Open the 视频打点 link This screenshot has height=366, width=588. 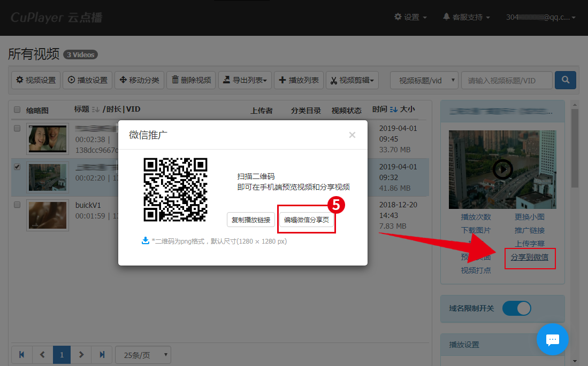coord(476,270)
